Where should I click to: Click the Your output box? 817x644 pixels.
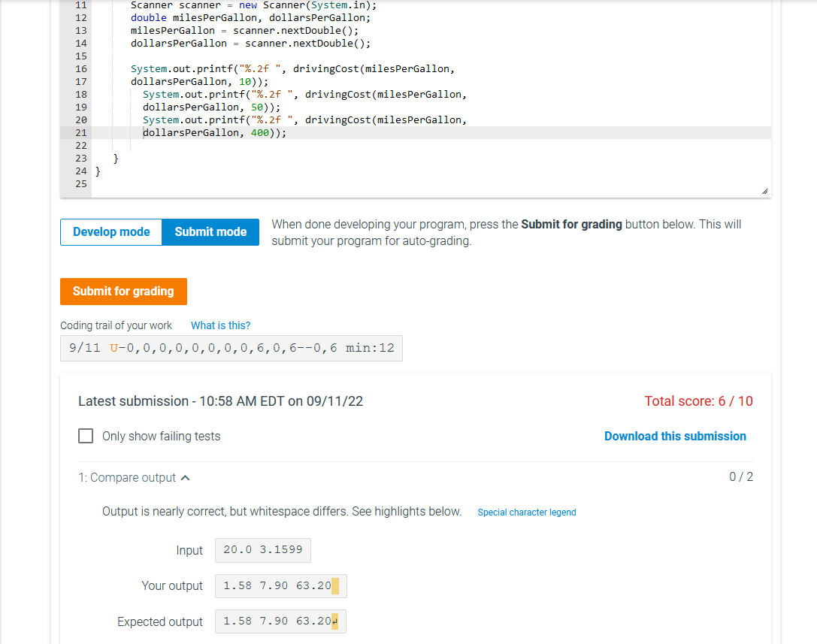(281, 586)
